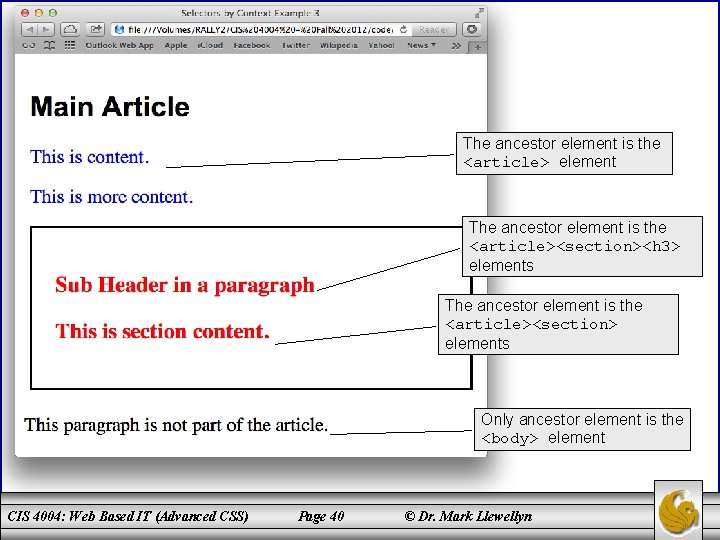
Task: Open the Wikipedia bookmark
Action: pyautogui.click(x=339, y=45)
